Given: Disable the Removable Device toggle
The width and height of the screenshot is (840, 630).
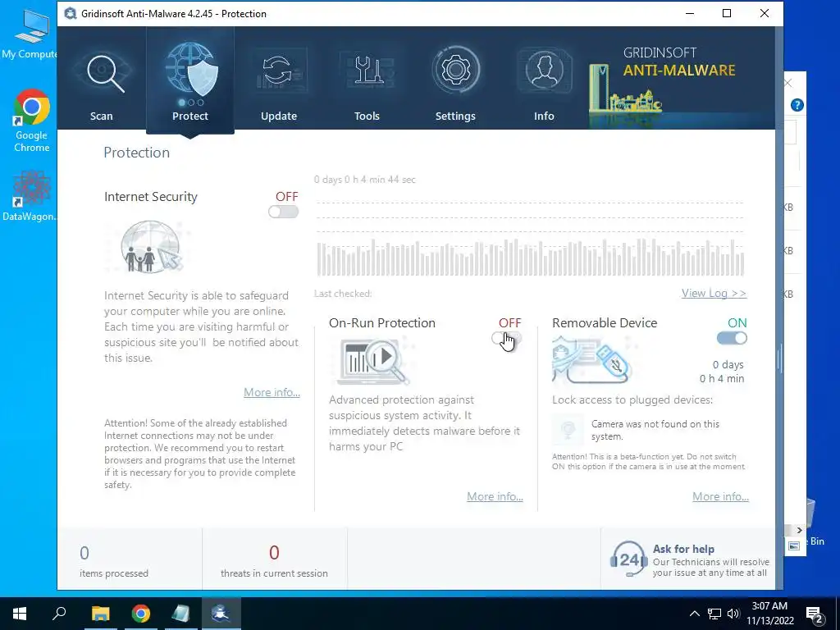Looking at the screenshot, I should tap(732, 338).
